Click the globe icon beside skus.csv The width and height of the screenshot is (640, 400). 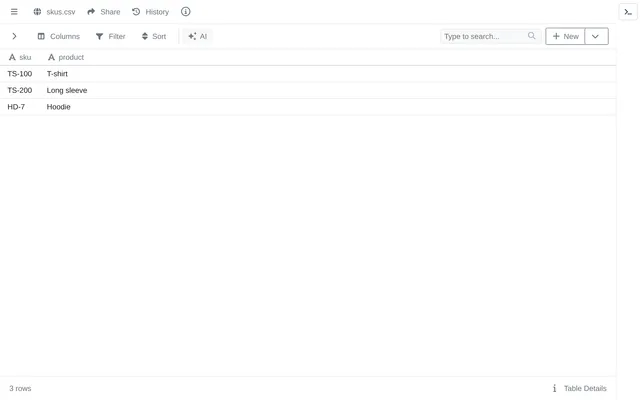pyautogui.click(x=37, y=12)
